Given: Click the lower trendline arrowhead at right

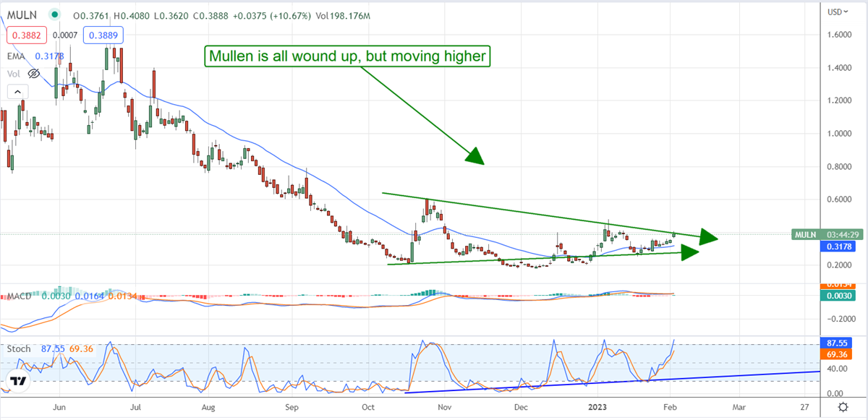Looking at the screenshot, I should coord(691,252).
